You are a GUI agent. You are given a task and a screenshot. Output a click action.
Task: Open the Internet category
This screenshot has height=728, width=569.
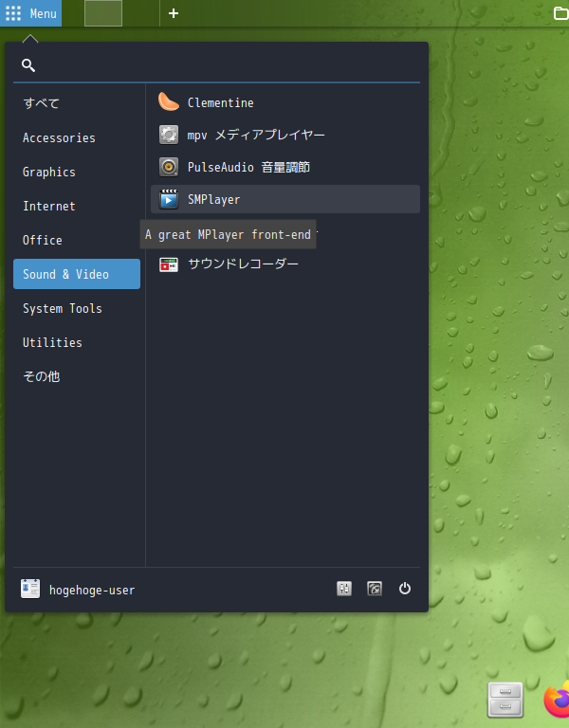click(x=77, y=206)
